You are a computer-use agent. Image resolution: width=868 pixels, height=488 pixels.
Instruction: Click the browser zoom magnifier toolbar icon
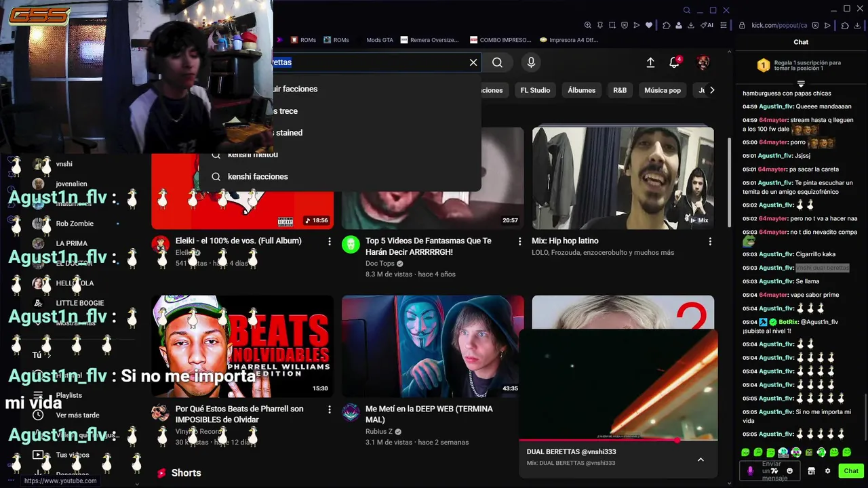coord(588,25)
